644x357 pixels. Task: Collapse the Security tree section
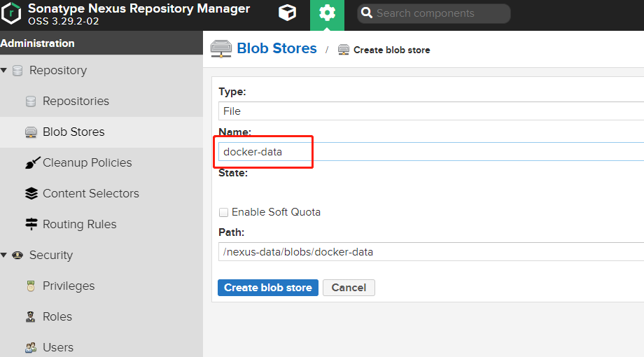(3, 255)
